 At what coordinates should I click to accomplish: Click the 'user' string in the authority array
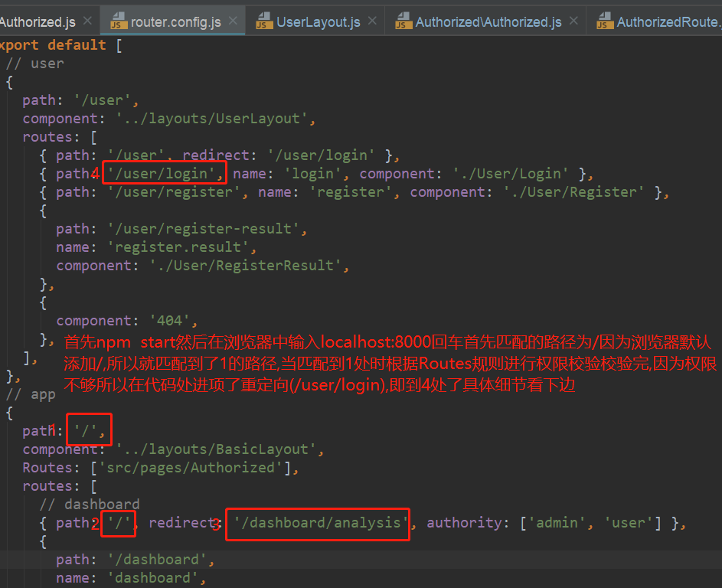[628, 523]
